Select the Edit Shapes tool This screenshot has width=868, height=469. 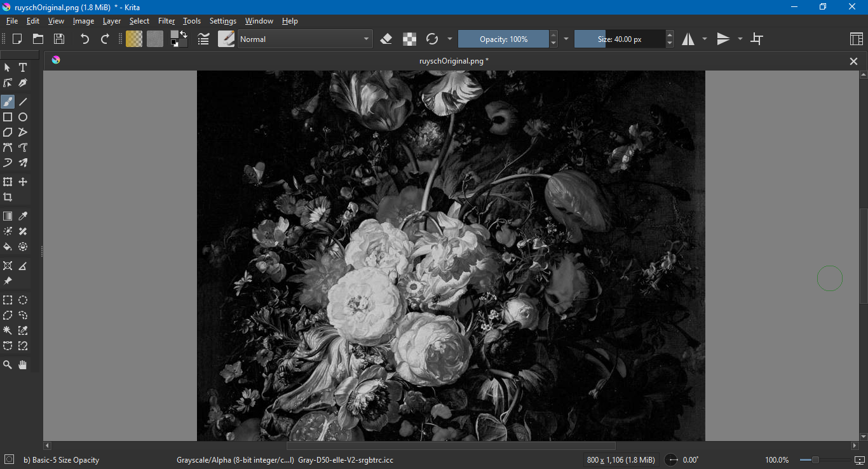click(x=8, y=83)
